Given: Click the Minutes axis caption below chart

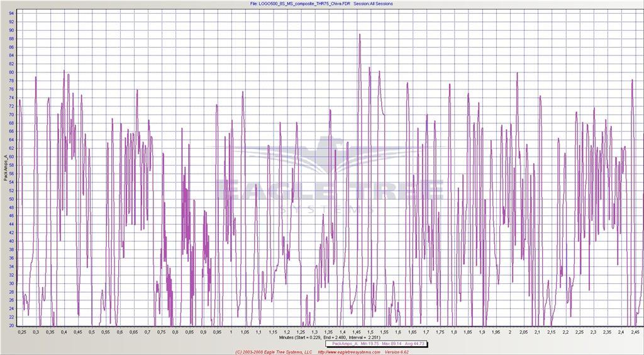Looking at the screenshot, I should [321, 337].
